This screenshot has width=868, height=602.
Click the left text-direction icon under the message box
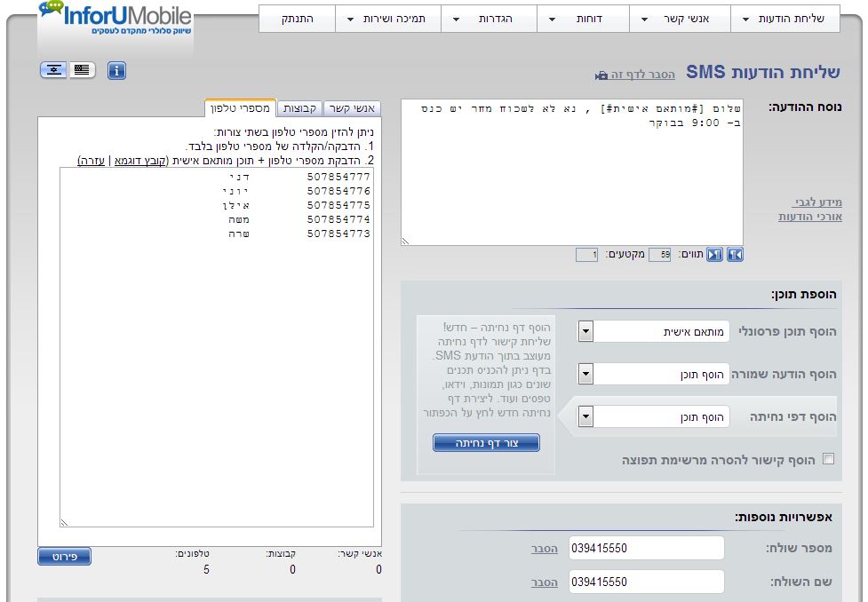pyautogui.click(x=714, y=255)
